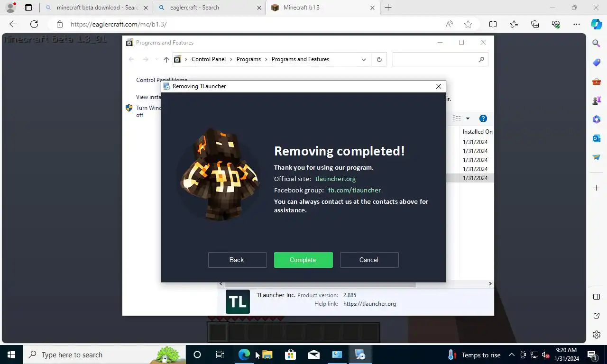
Task: Open the Games chess icon in sidebar
Action: tap(597, 100)
